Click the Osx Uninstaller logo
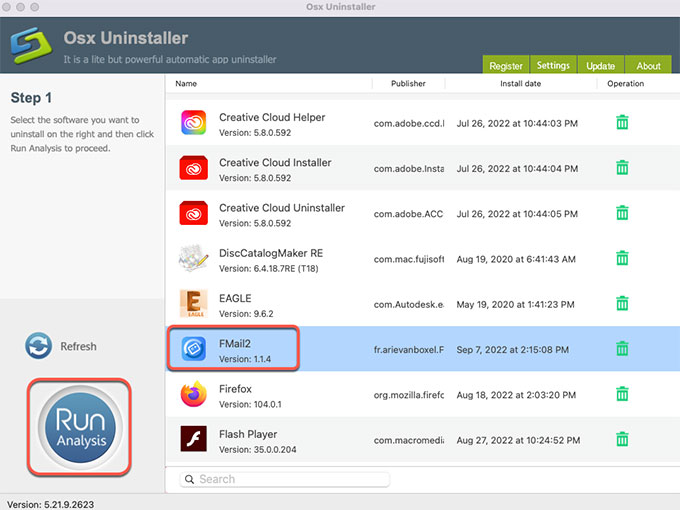This screenshot has width=680, height=510. pyautogui.click(x=31, y=46)
